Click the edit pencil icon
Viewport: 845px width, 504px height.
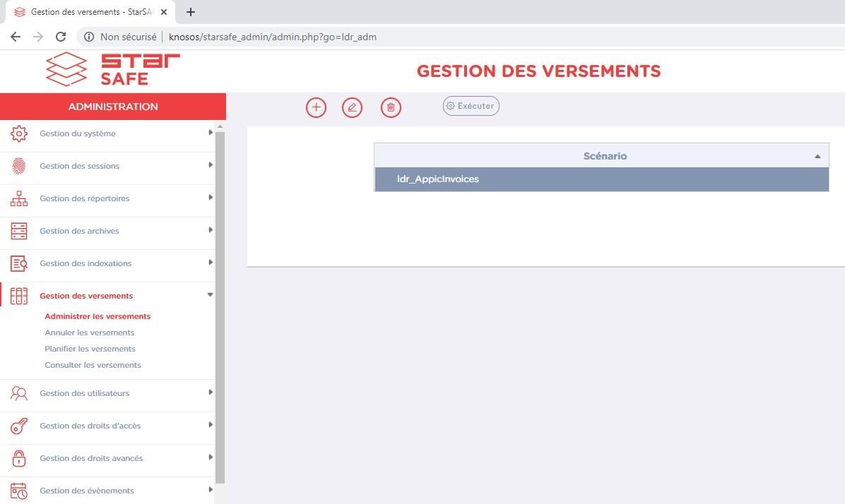[x=352, y=107]
